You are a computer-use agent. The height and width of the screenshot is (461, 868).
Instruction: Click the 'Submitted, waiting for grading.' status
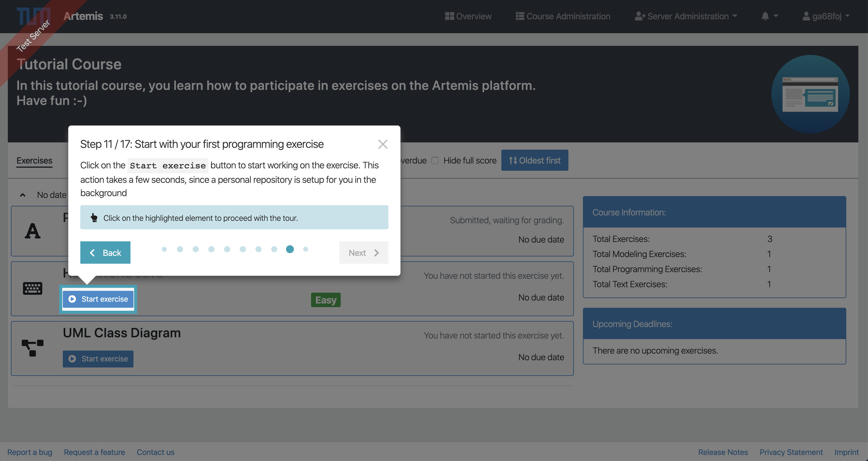507,220
